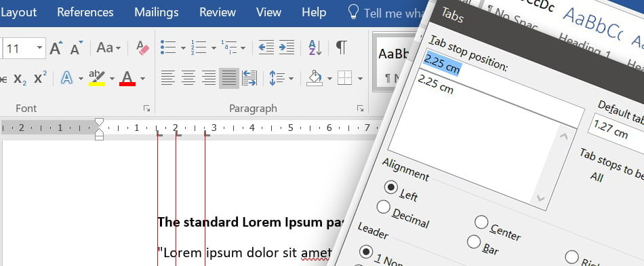Expand font color dropdown arrow

coord(142,79)
